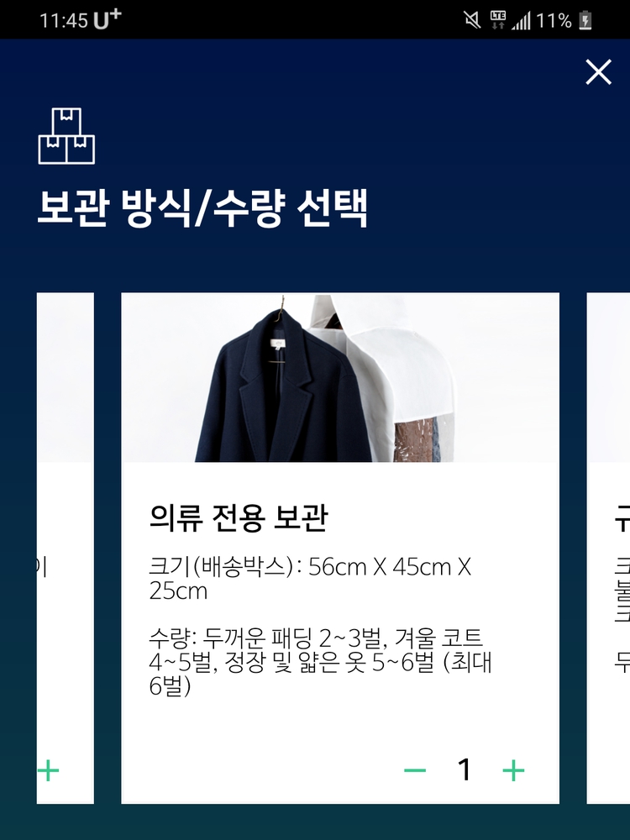Tap the signal strength bars icon

tap(521, 21)
